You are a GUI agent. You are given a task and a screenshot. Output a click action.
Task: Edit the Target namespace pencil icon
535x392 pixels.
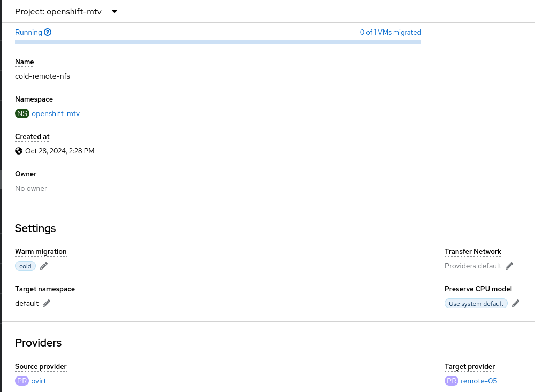[47, 303]
